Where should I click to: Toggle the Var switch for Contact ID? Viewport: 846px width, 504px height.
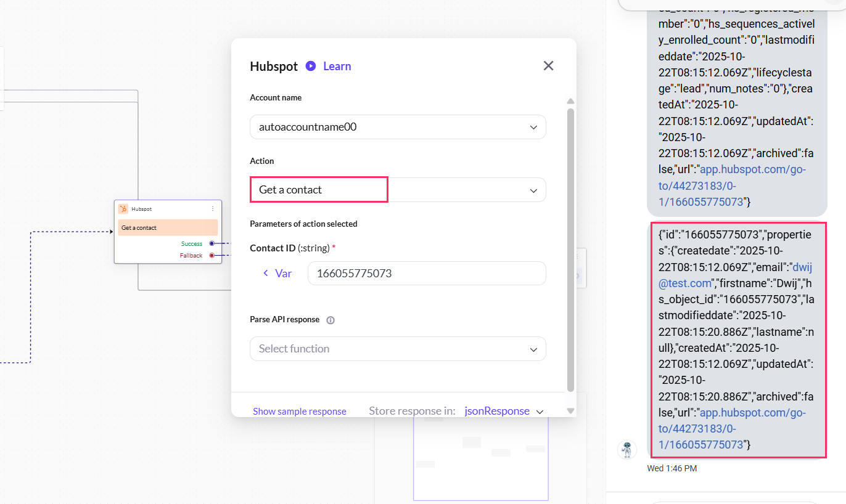point(277,273)
